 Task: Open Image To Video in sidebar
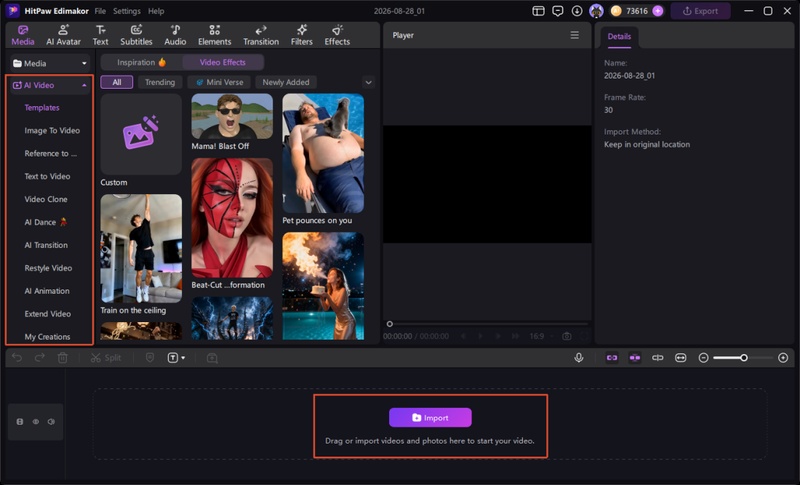click(52, 131)
